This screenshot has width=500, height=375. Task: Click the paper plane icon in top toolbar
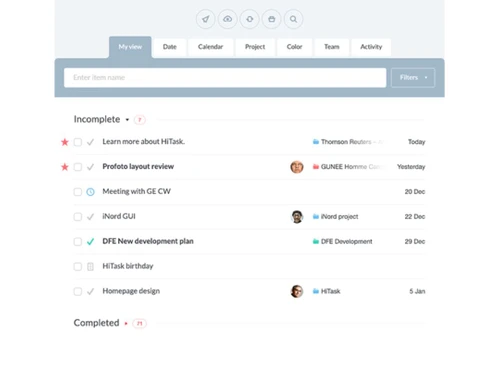tap(206, 19)
